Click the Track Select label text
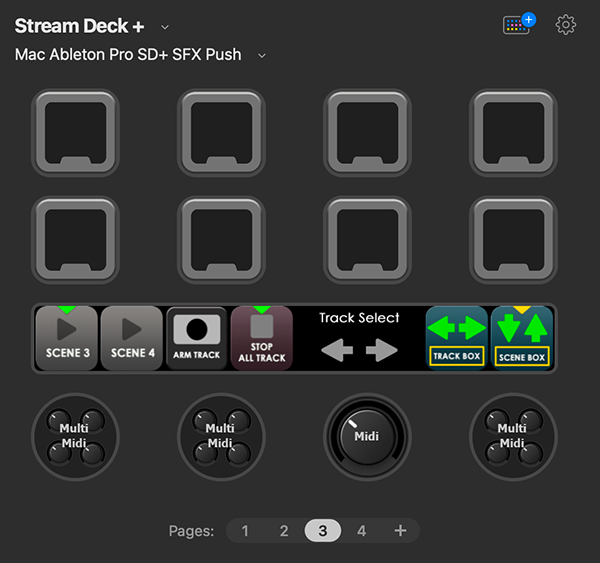This screenshot has width=600, height=563. click(x=359, y=318)
